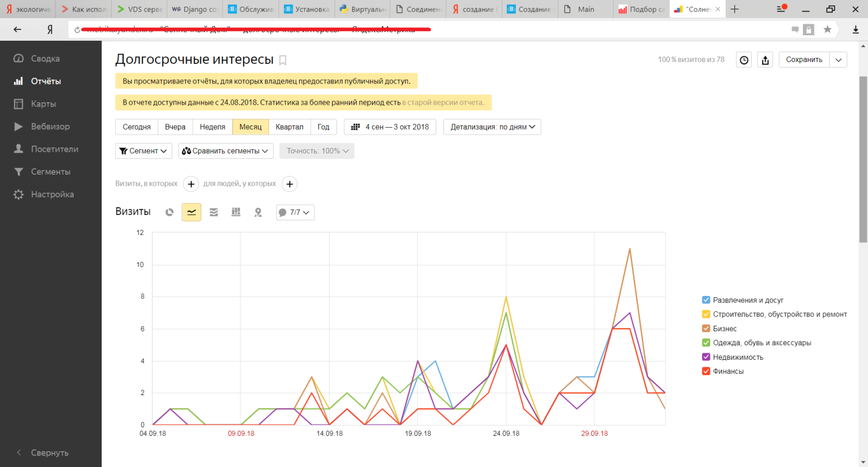Open the Сравнить сегменты dropdown
This screenshot has height=467, width=868.
point(226,151)
